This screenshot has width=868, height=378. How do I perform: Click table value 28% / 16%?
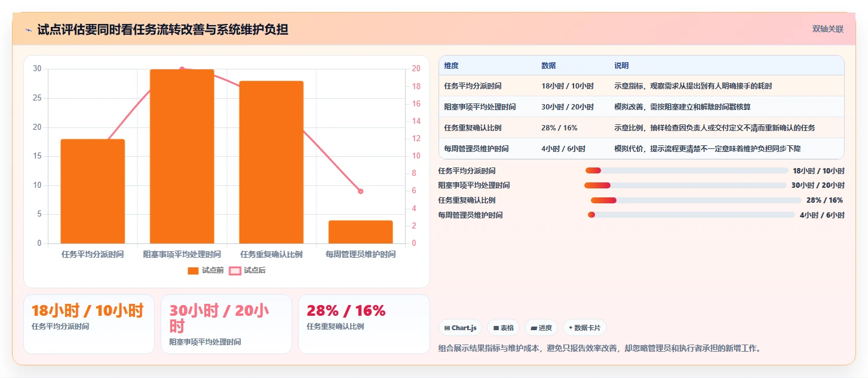pyautogui.click(x=559, y=128)
